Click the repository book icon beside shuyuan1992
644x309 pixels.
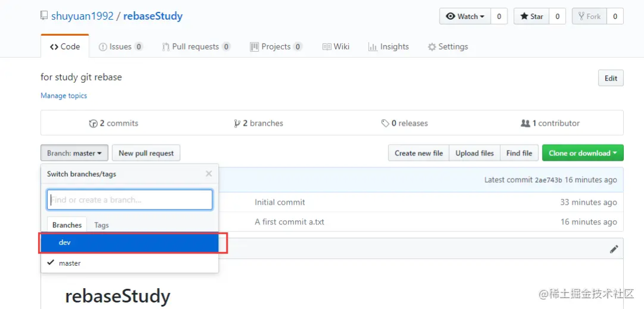click(44, 17)
